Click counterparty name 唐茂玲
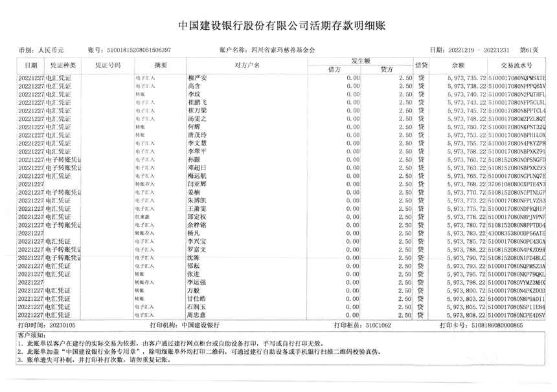Viewport: 557px width, 392px height. coord(197,135)
